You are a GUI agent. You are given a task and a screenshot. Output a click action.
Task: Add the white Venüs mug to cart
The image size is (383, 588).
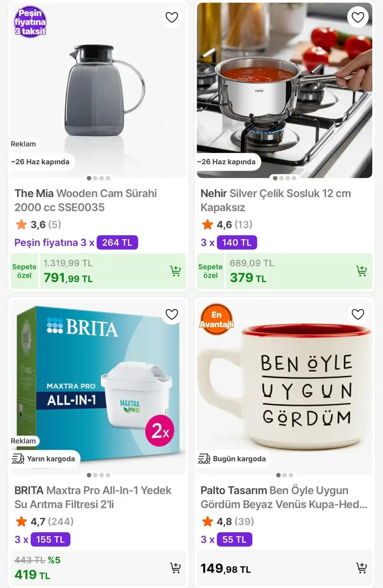click(362, 567)
